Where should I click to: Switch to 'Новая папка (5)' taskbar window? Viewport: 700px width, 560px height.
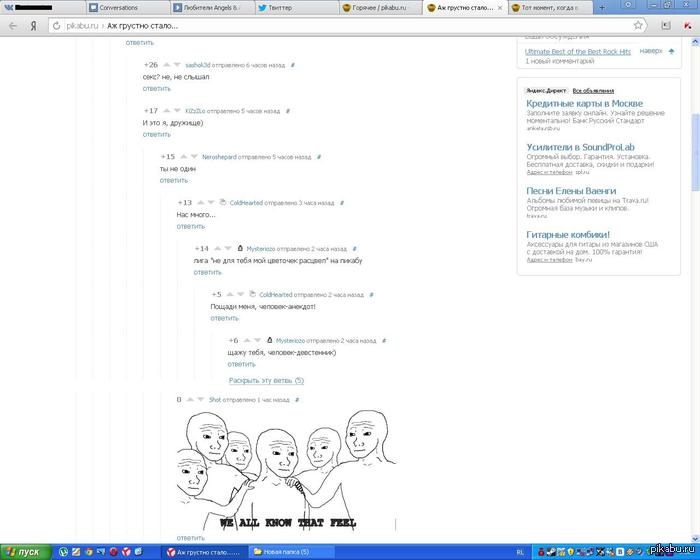point(292,552)
